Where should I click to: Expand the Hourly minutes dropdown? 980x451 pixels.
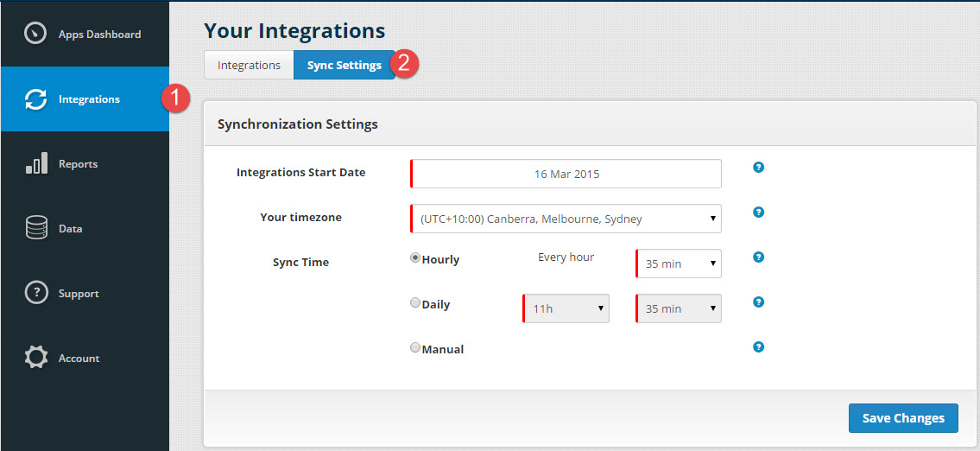[679, 264]
